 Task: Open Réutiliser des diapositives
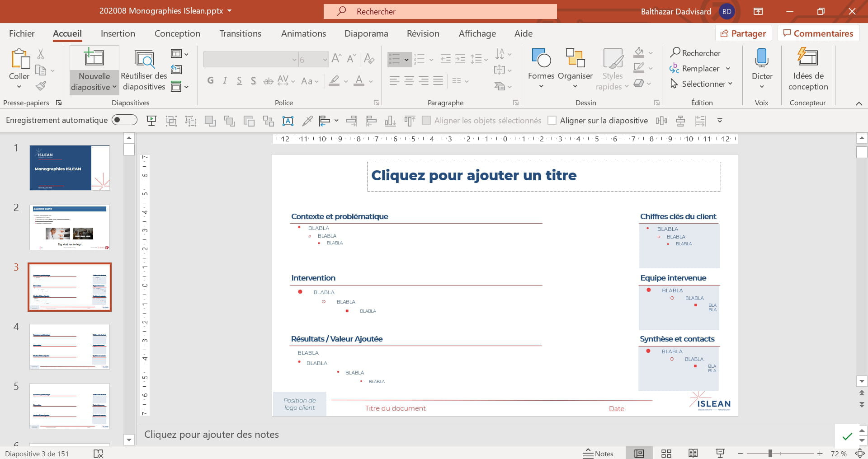click(x=144, y=70)
